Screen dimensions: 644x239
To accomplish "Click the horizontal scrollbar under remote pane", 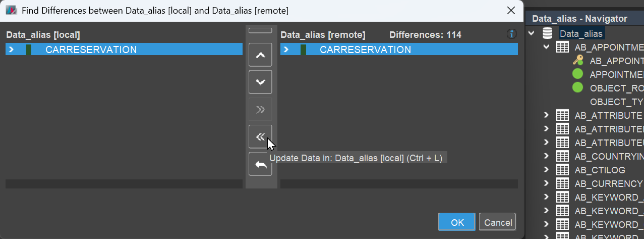I will (x=399, y=184).
